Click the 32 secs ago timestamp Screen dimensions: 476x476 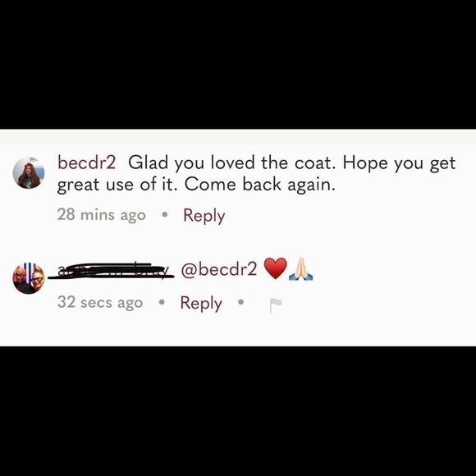pos(100,302)
